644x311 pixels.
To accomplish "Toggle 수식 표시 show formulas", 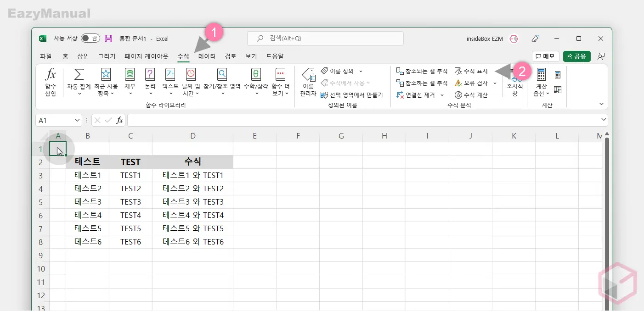I will [471, 71].
